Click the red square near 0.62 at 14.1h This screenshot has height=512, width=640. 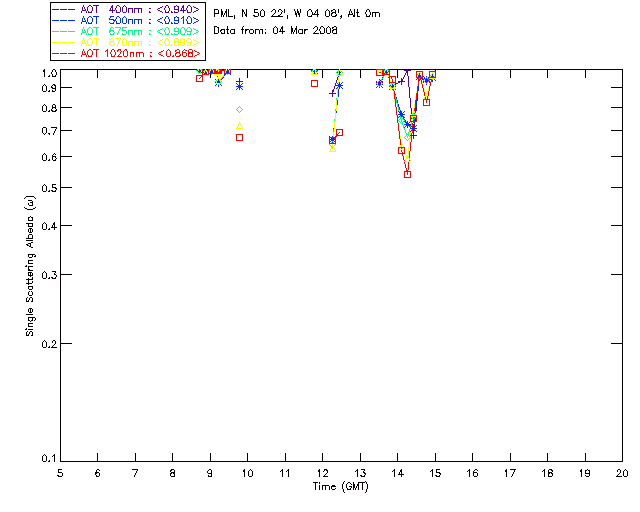(402, 150)
